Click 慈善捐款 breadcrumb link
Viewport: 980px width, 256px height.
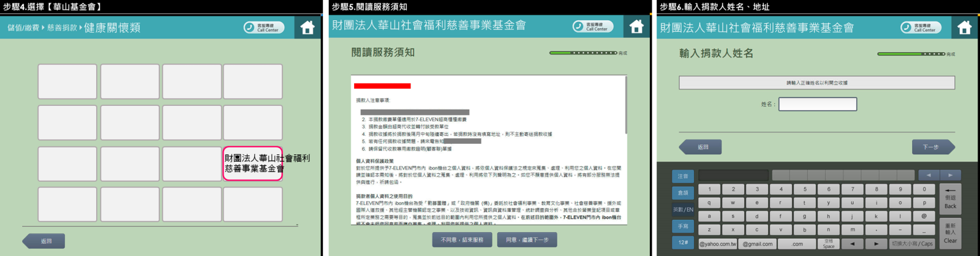(x=62, y=28)
